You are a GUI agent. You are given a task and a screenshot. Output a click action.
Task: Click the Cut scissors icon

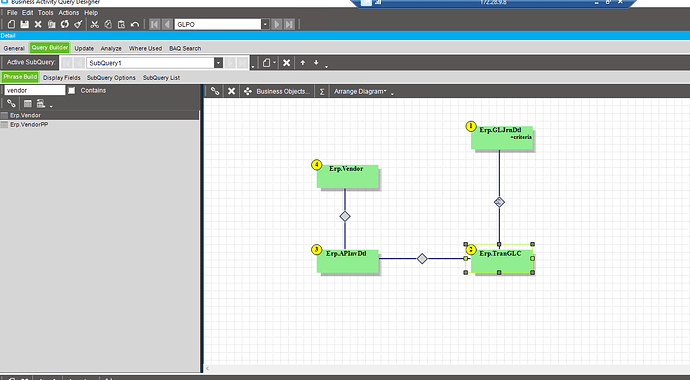[94, 24]
